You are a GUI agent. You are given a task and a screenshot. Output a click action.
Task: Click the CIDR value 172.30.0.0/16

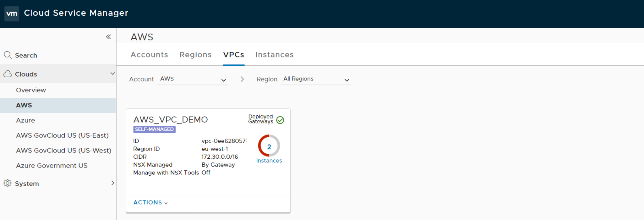pyautogui.click(x=220, y=157)
